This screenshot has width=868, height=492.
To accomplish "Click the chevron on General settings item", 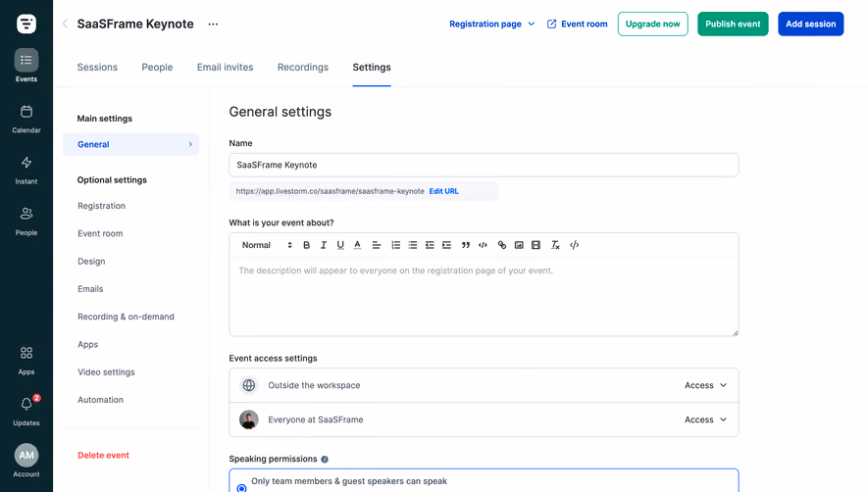I will [x=190, y=144].
